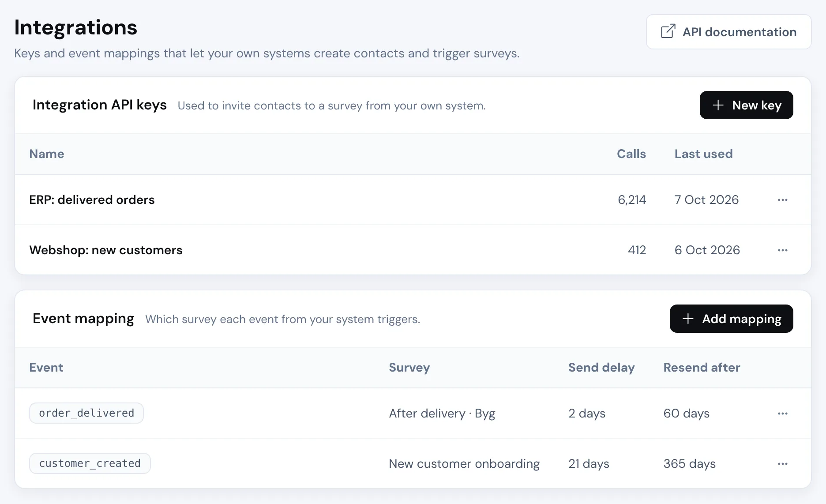Click the 6,214 calls value
Screen dimensions: 826x504
click(x=632, y=200)
